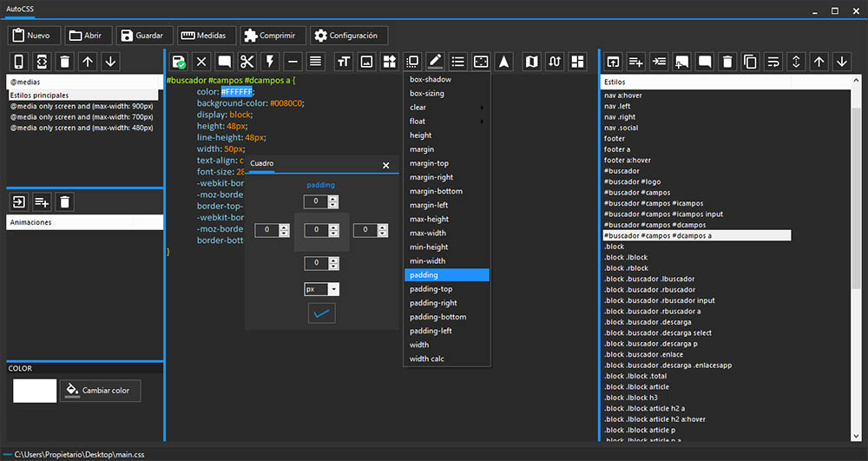Delete the selected media with trash icon in medias toolbar

coord(65,62)
